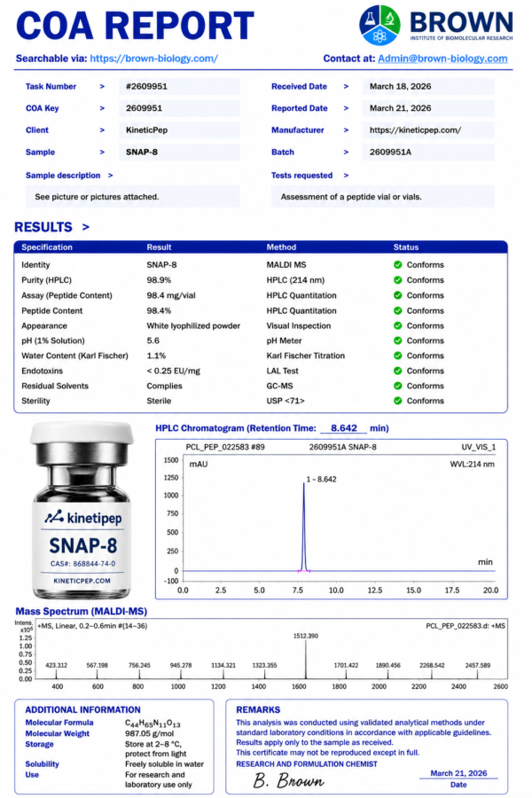Click the MALDI MS method cell

pyautogui.click(x=286, y=264)
